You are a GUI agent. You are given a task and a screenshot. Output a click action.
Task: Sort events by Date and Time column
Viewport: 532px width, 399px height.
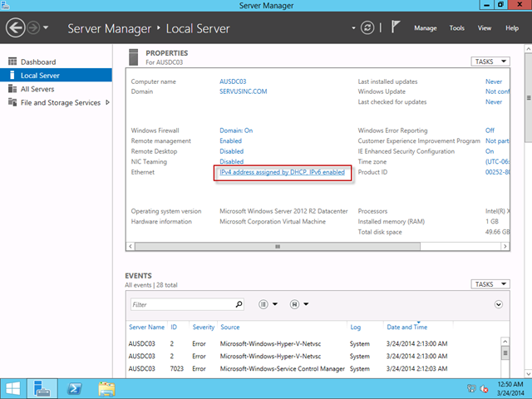pos(406,327)
